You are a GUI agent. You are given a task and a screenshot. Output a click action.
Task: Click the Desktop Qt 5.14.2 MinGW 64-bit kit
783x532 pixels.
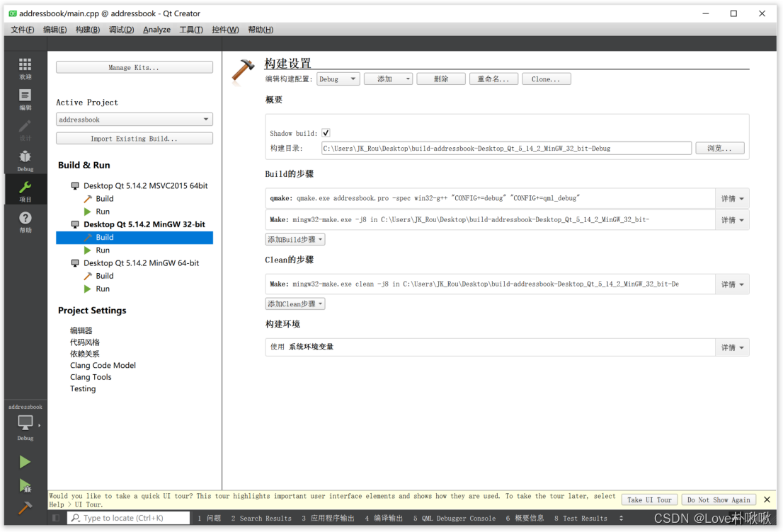tap(141, 263)
